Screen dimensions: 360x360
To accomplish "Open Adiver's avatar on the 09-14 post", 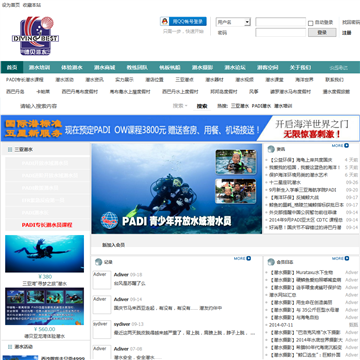I will (102, 305).
